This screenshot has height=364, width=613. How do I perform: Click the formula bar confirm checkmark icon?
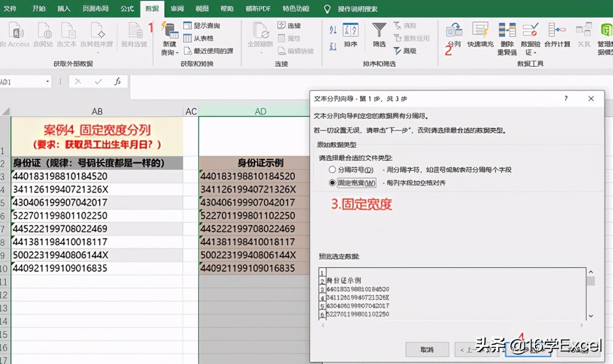(98, 81)
